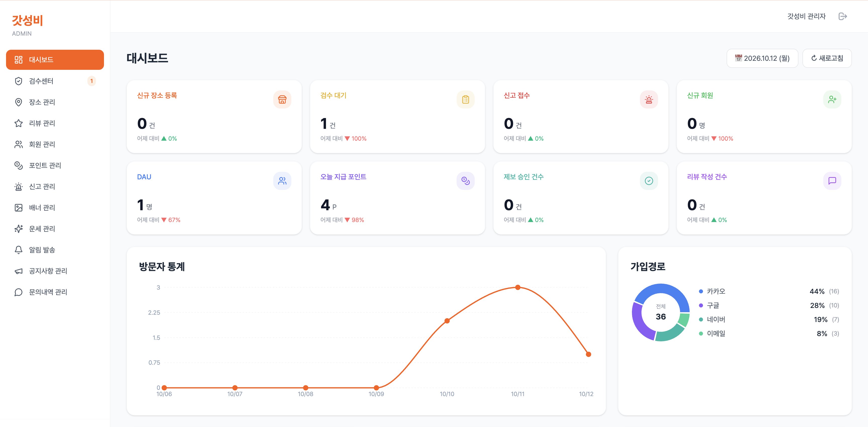
Task: Click the blue 카카오 donut segment
Action: click(666, 289)
